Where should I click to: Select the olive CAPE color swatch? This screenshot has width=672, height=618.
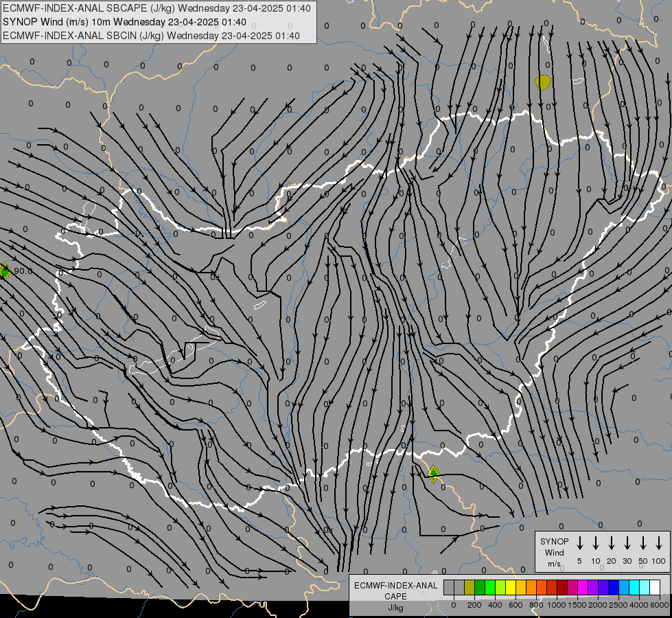click(x=470, y=587)
